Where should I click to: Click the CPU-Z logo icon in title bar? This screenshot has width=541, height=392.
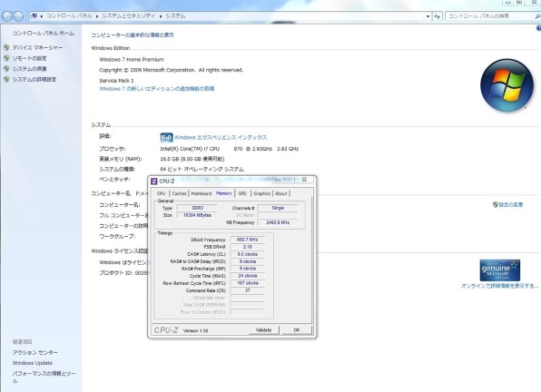coord(154,181)
